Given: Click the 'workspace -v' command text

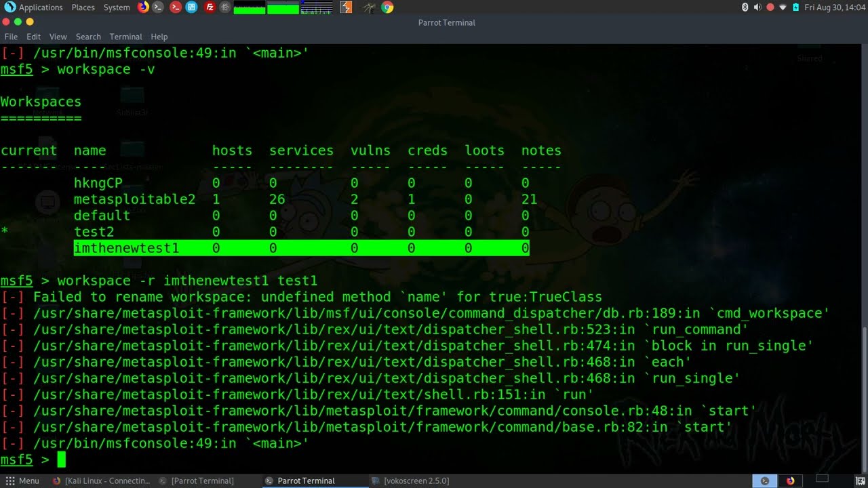Looking at the screenshot, I should [106, 69].
